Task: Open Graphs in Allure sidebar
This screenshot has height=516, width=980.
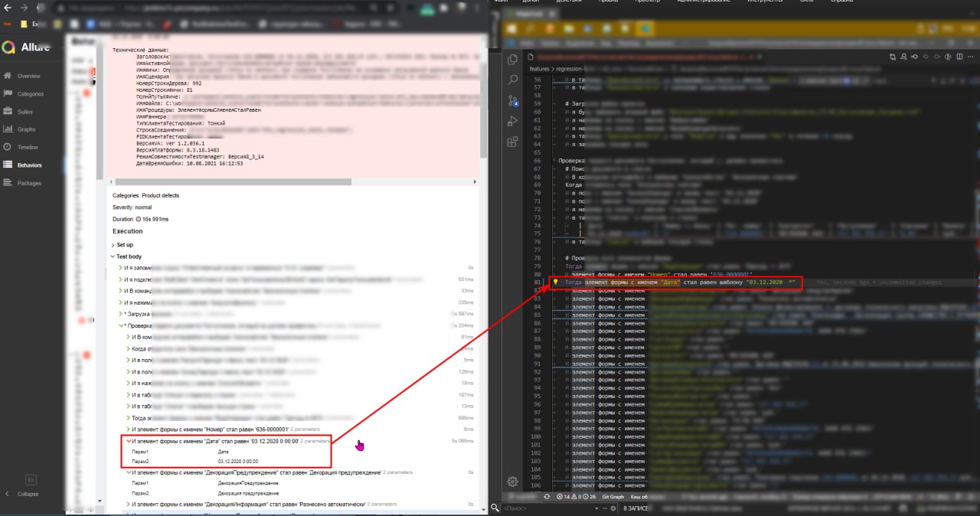Action: click(x=26, y=129)
